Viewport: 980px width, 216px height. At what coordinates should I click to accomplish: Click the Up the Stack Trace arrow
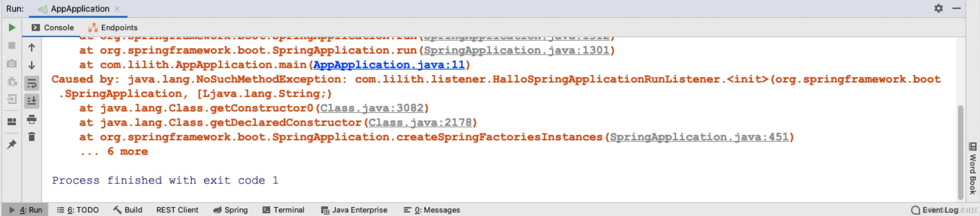pos(32,47)
